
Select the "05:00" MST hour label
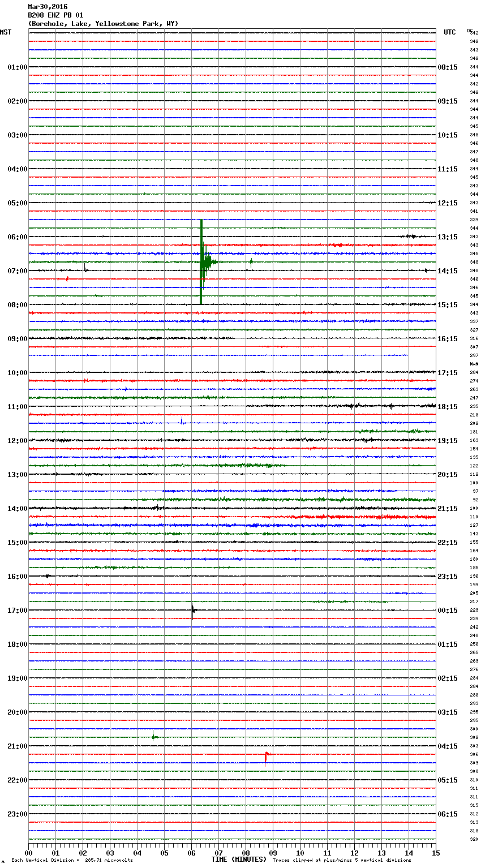18,203
